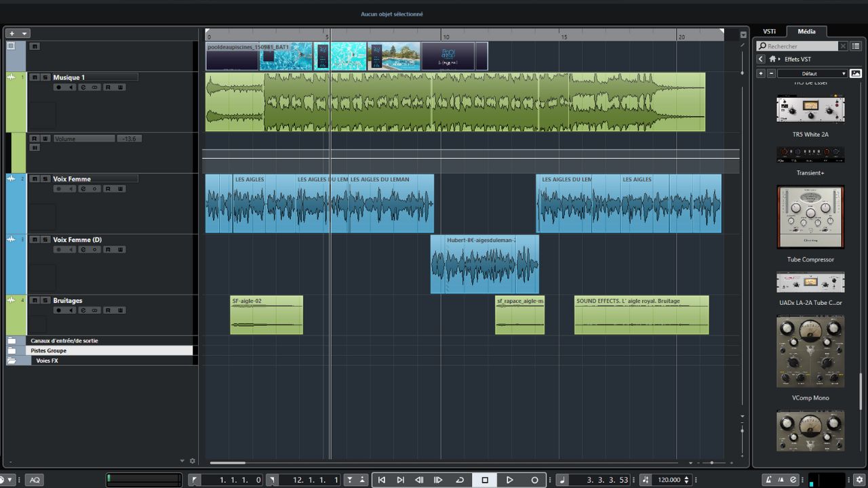Select the TR5 White 2A plugin thumbnail
The image size is (868, 488).
click(810, 110)
